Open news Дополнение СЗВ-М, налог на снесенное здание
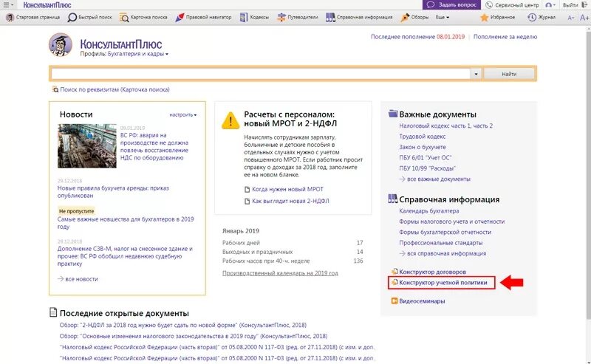 click(x=125, y=256)
